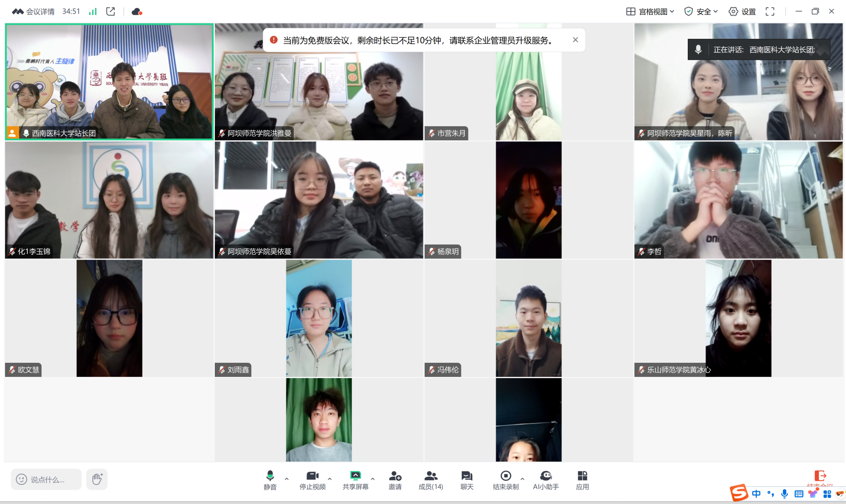Mute the microphone
846x504 pixels.
click(270, 480)
